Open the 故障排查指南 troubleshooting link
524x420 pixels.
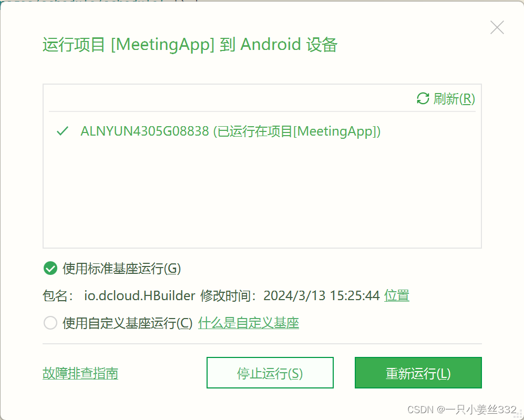point(80,373)
